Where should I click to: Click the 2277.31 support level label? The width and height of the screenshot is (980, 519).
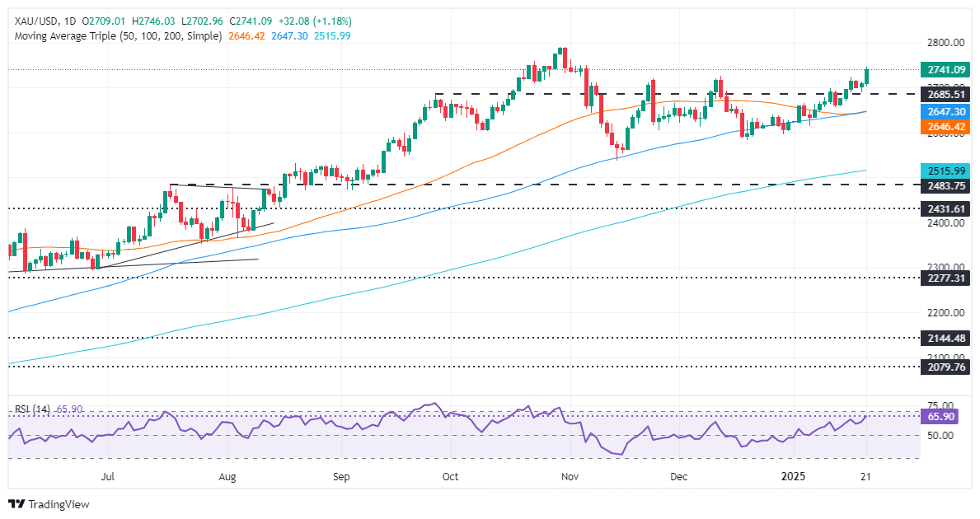point(945,278)
